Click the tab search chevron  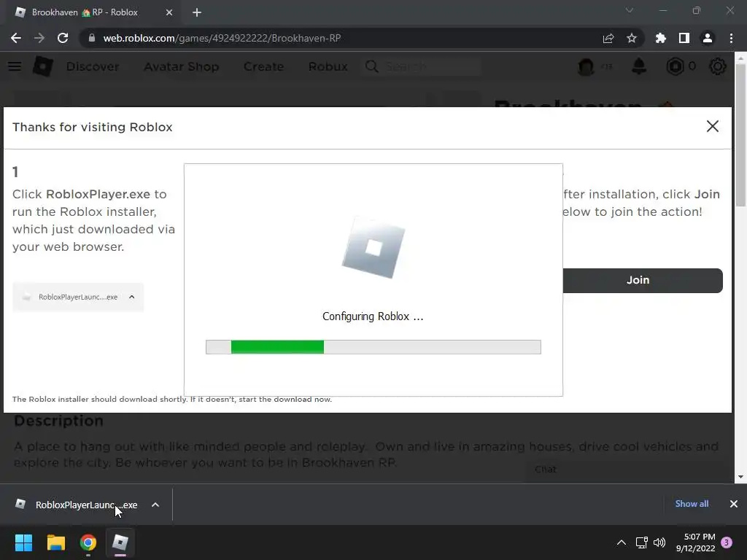click(629, 10)
